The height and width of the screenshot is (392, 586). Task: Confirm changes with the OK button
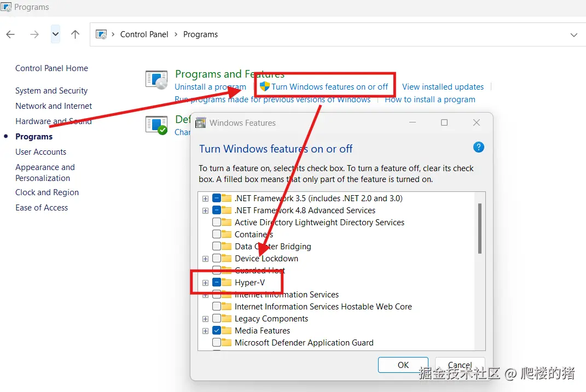[x=403, y=365]
